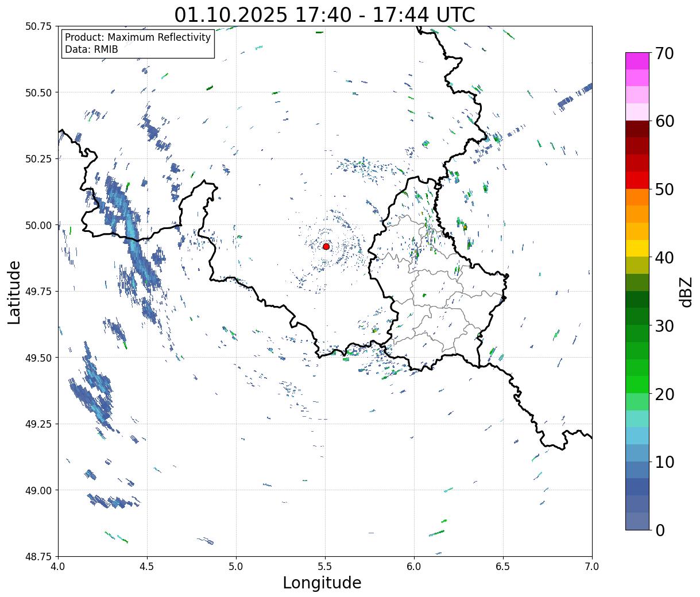Click the 5.5 longitude tick label
Image resolution: width=700 pixels, height=597 pixels.
pos(325,567)
